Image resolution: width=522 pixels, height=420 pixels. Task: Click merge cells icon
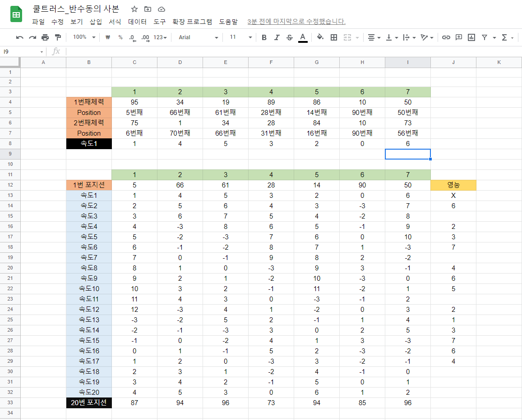347,37
